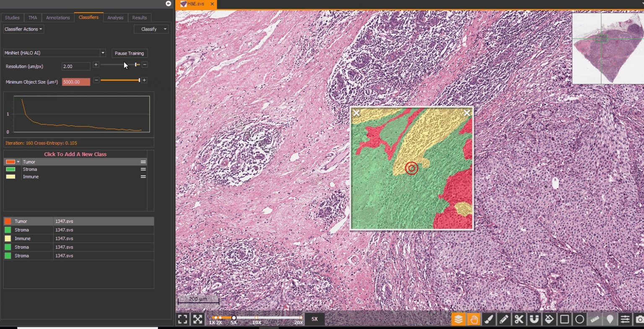The image size is (644, 329).
Task: Click To Add A New Class
Action: click(75, 154)
